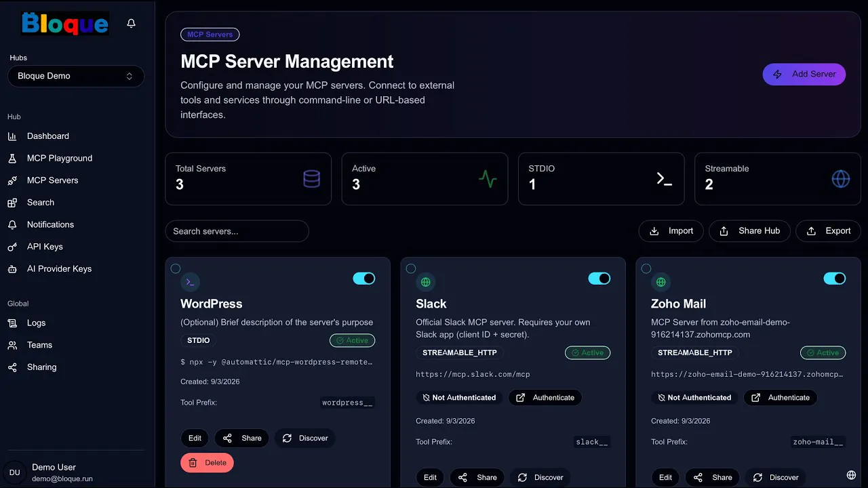The height and width of the screenshot is (488, 868).
Task: Click the Bloque logo
Action: point(65,24)
